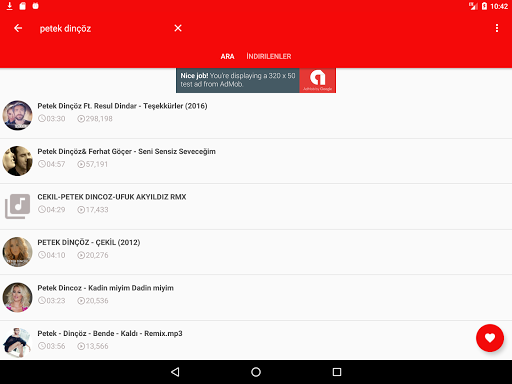Select Petek Dincoz - Kadin miyim Dadin miyim

[105, 288]
